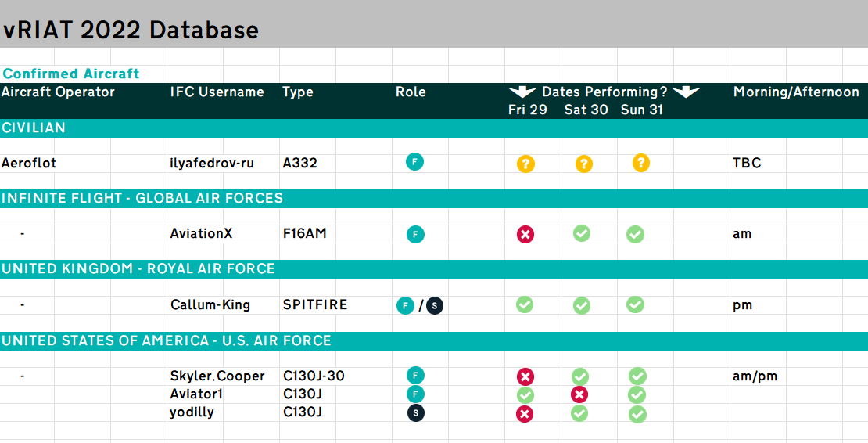Click the white arrow right of Dates Performing
The width and height of the screenshot is (868, 443).
[686, 92]
